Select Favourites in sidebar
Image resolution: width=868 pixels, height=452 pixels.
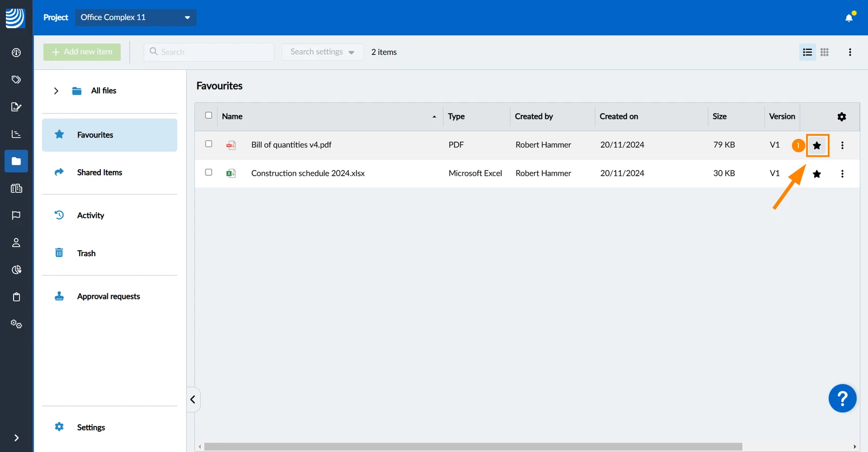click(x=110, y=135)
